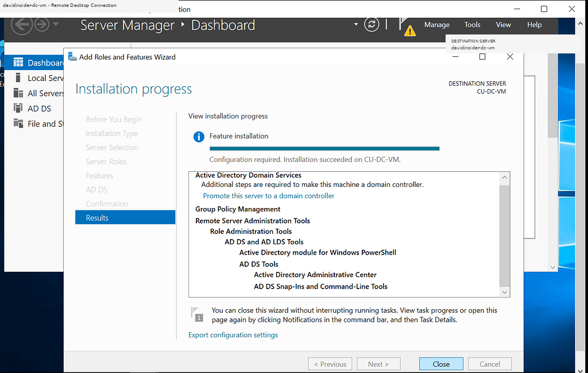
Task: Click the Next button
Action: click(x=378, y=364)
